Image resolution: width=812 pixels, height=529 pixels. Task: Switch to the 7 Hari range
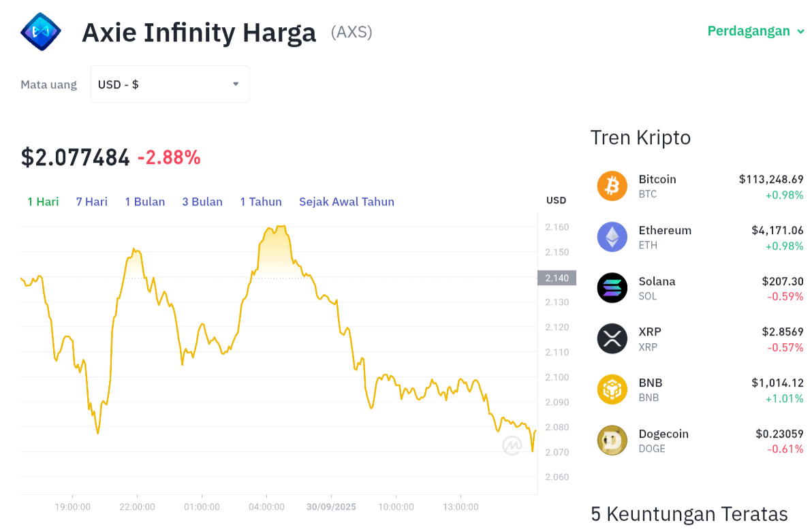[92, 202]
